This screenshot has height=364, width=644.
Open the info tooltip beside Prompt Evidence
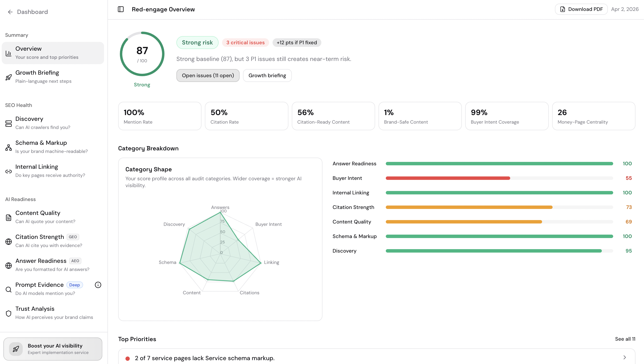98,285
